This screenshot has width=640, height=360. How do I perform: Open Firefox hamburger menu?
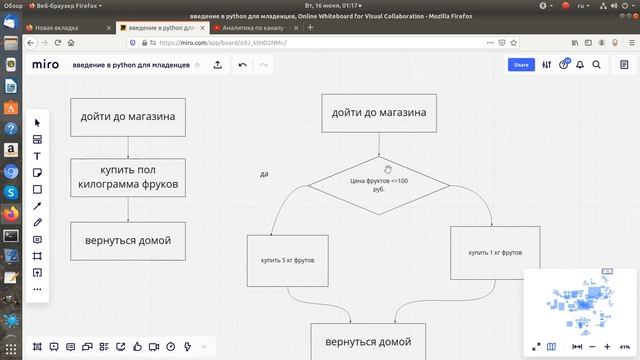coord(632,43)
